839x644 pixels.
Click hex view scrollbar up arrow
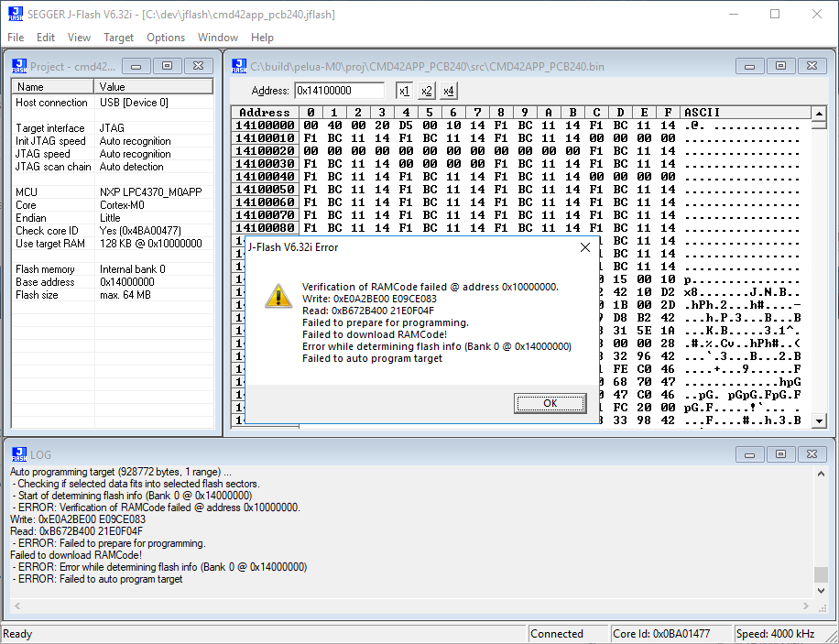(x=819, y=114)
